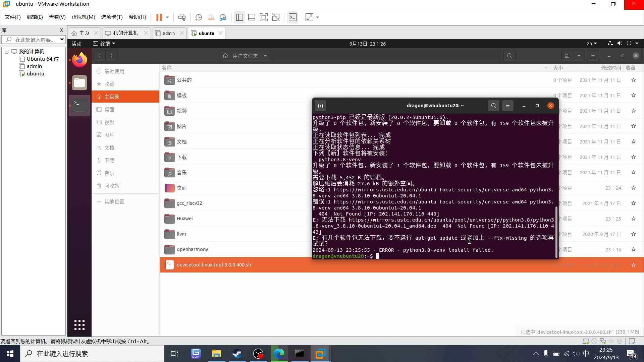Click the VMware pause virtual machine icon
Image resolution: width=644 pixels, height=362 pixels.
(159, 17)
